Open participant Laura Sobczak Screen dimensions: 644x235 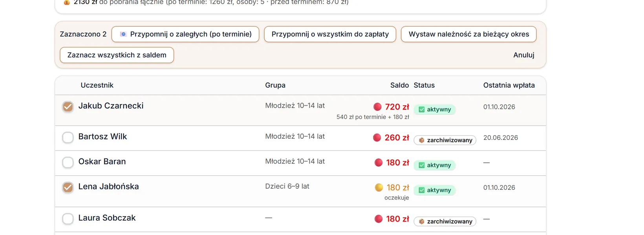pos(107,218)
